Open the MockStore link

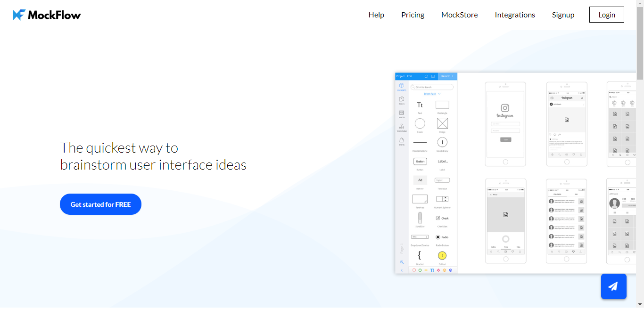[460, 15]
